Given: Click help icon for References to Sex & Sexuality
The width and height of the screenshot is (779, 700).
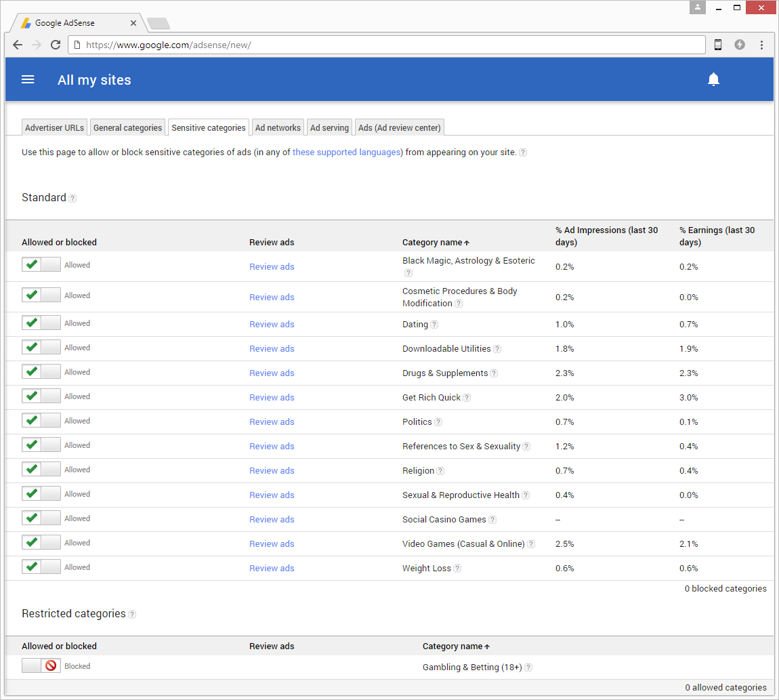Looking at the screenshot, I should (x=526, y=447).
